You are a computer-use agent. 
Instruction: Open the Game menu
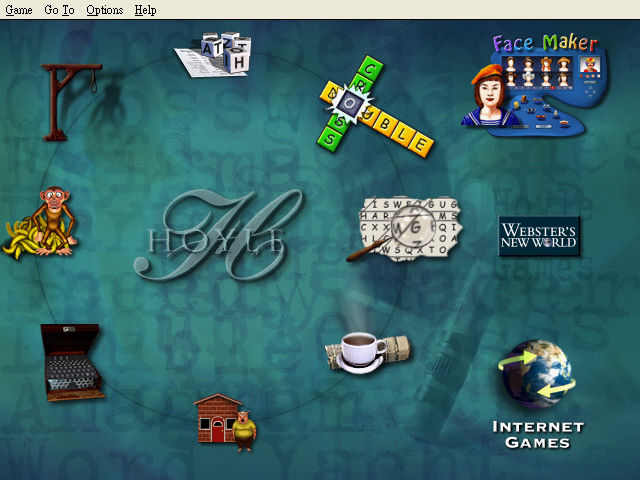pos(19,10)
